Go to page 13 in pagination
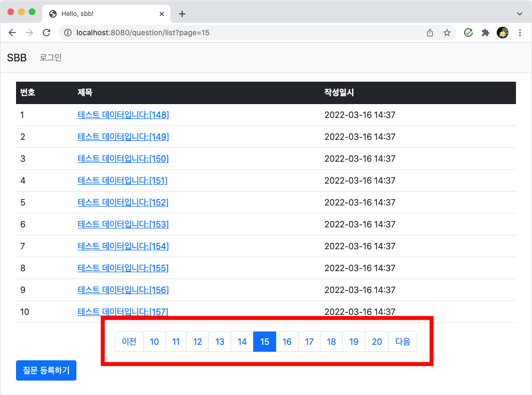Viewport: 532px width, 395px height. click(220, 342)
